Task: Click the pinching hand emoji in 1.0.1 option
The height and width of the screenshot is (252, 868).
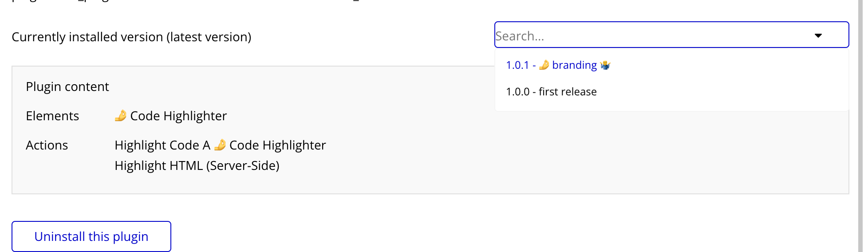Action: coord(544,65)
